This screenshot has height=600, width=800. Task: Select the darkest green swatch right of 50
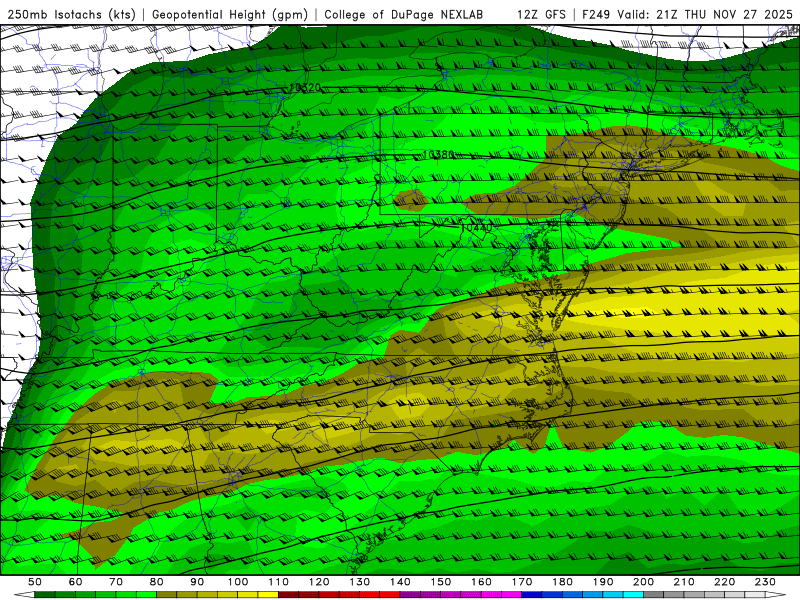click(x=45, y=595)
